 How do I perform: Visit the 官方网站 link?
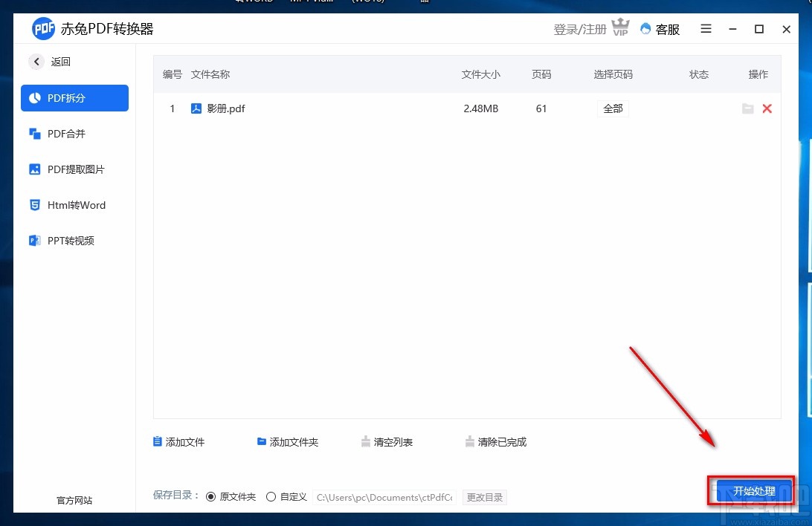(x=74, y=500)
